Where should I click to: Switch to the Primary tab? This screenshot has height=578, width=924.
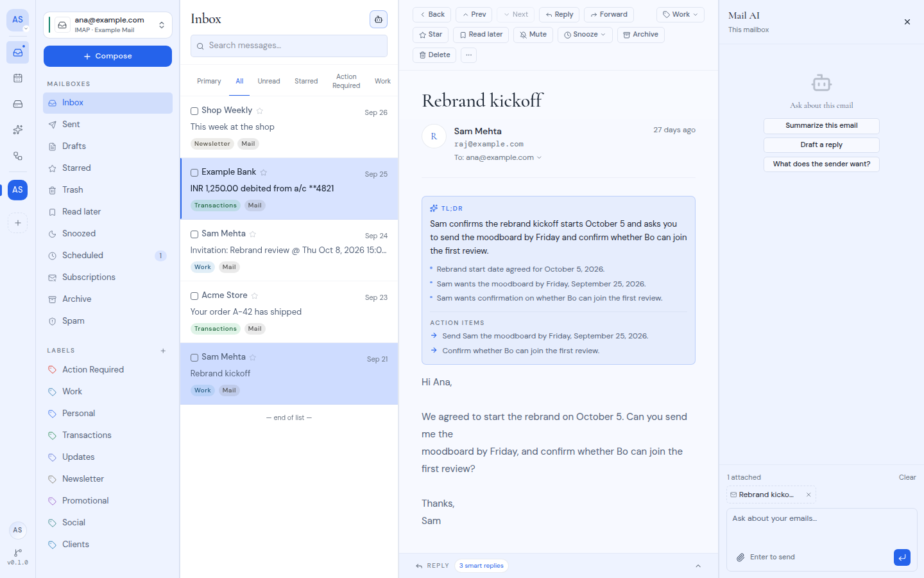209,82
